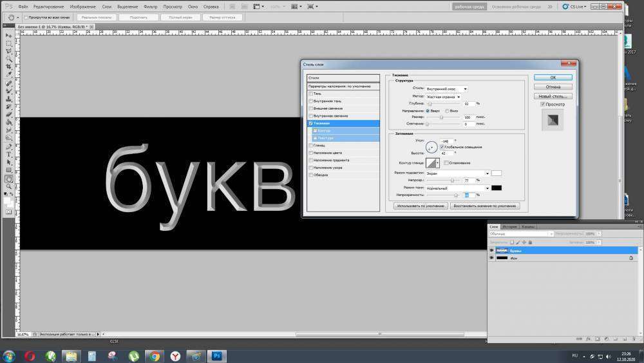
Task: Choose the Lasso tool
Action: coord(8,51)
